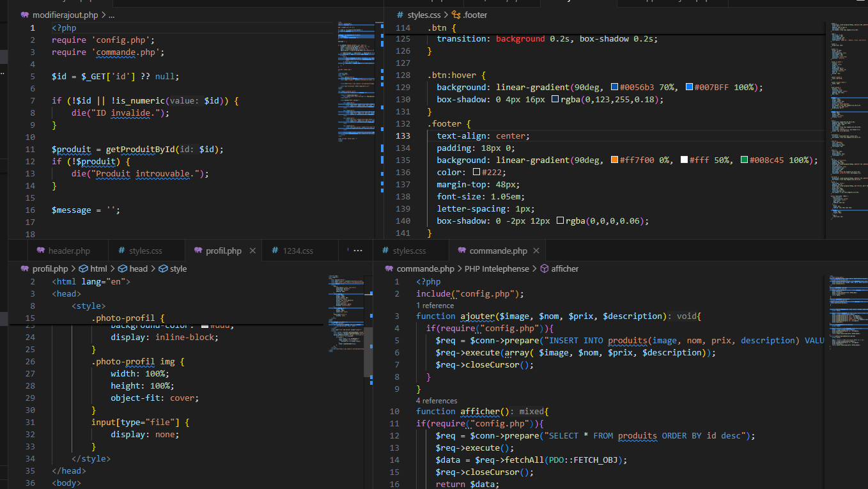Click the #ff7f00 orange color swatch
868x489 pixels.
[x=614, y=160]
